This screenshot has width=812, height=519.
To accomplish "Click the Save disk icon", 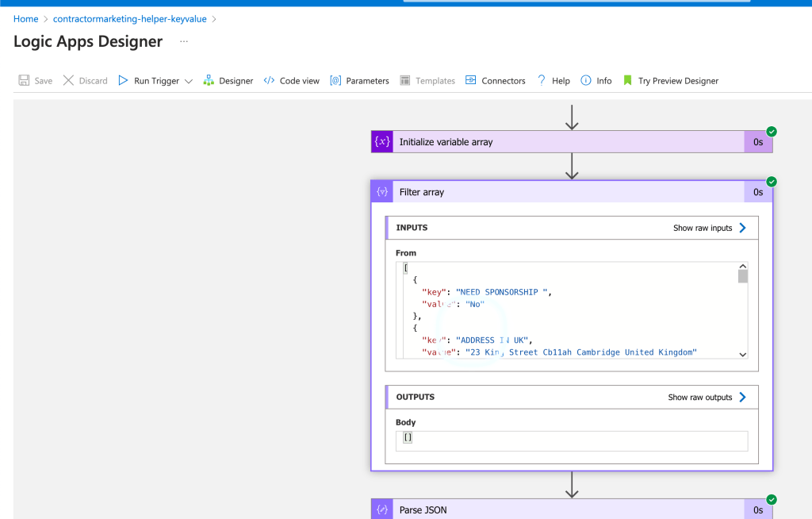I will (x=24, y=80).
